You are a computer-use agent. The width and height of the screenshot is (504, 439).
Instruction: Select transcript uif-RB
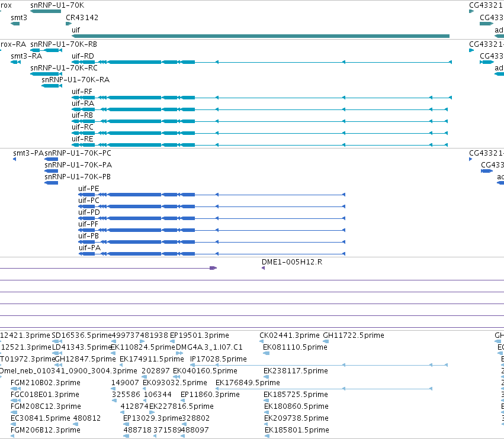tap(260, 121)
